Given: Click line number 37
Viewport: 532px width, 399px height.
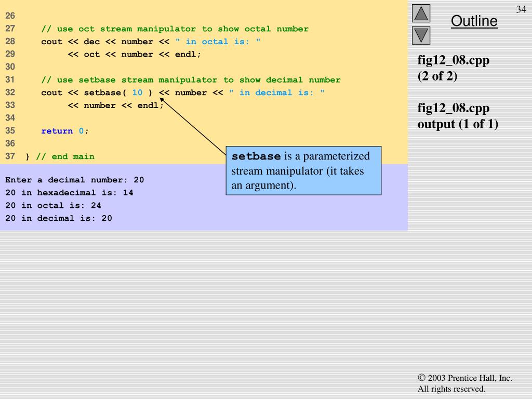Looking at the screenshot, I should click(10, 156).
